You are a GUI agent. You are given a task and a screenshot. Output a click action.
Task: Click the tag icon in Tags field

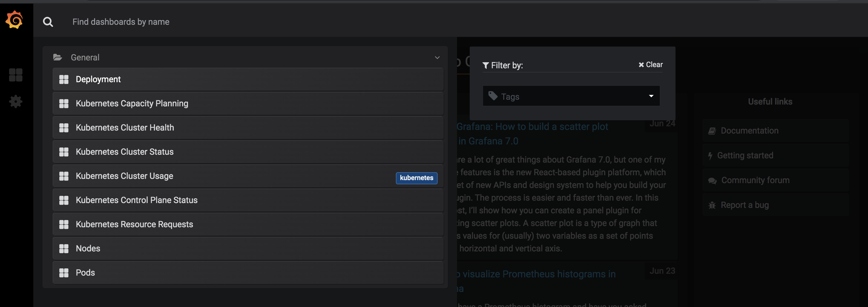pyautogui.click(x=493, y=96)
